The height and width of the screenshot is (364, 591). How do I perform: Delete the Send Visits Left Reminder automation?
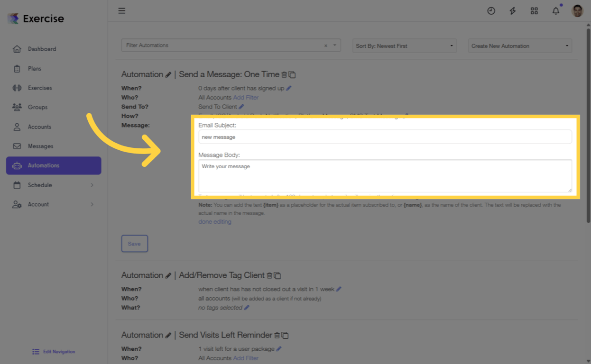(x=277, y=336)
